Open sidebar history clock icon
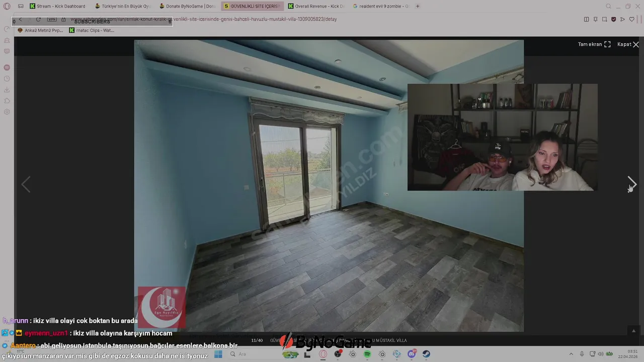This screenshot has height=362, width=644. click(7, 79)
